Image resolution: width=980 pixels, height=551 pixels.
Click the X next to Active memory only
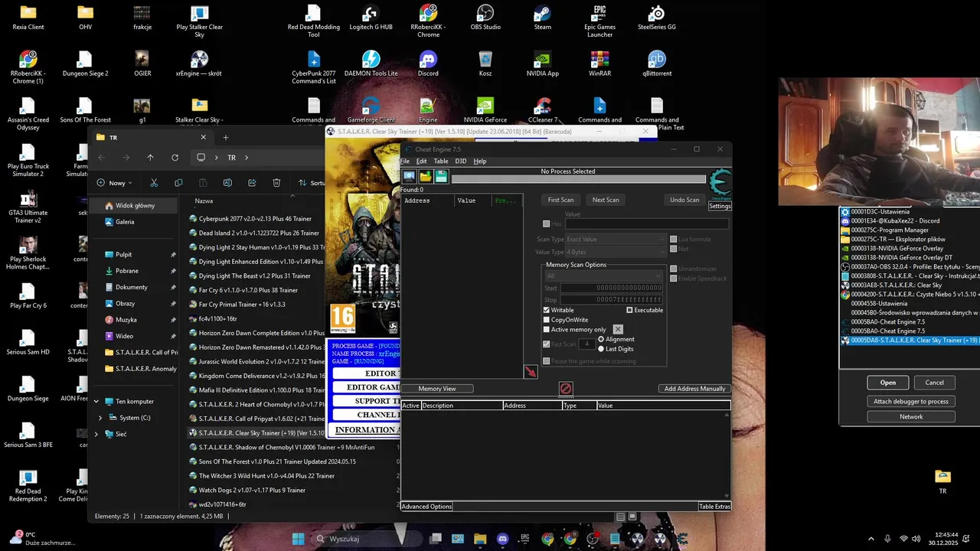618,329
